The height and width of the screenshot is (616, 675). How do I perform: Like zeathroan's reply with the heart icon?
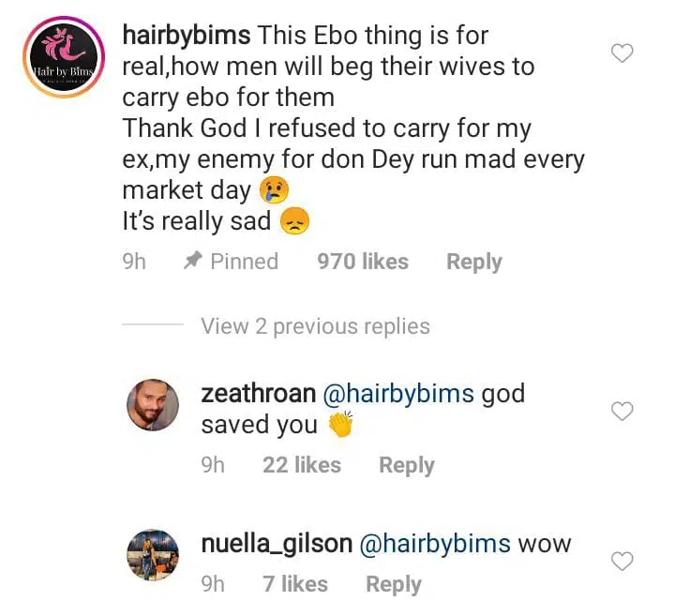pos(622,411)
